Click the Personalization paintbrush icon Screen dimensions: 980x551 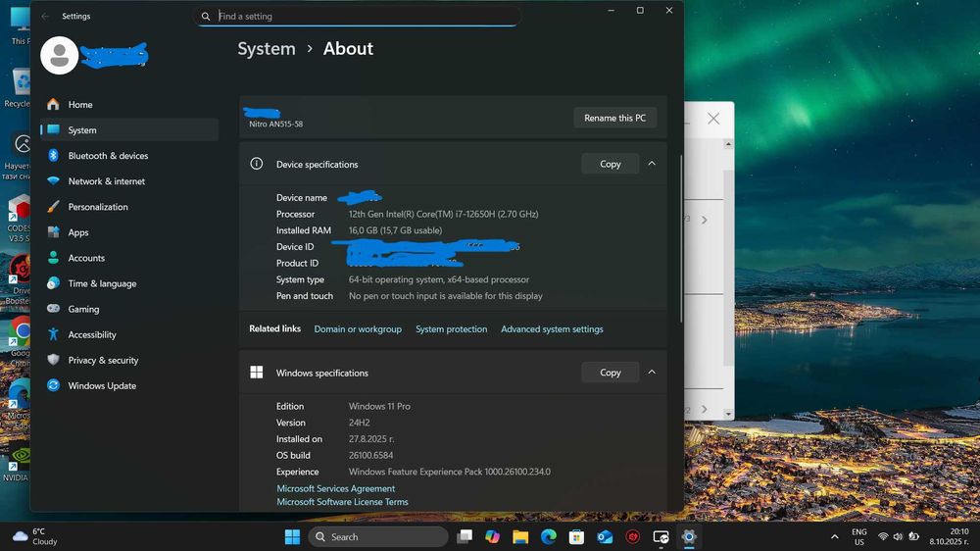53,207
